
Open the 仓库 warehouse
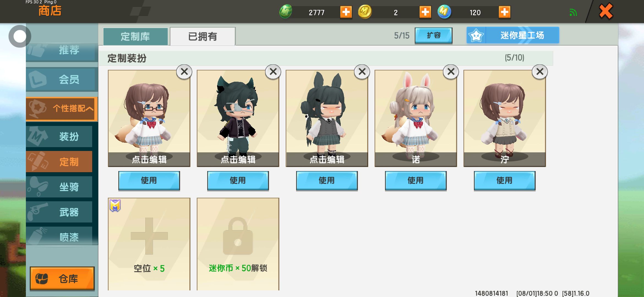[x=62, y=278]
